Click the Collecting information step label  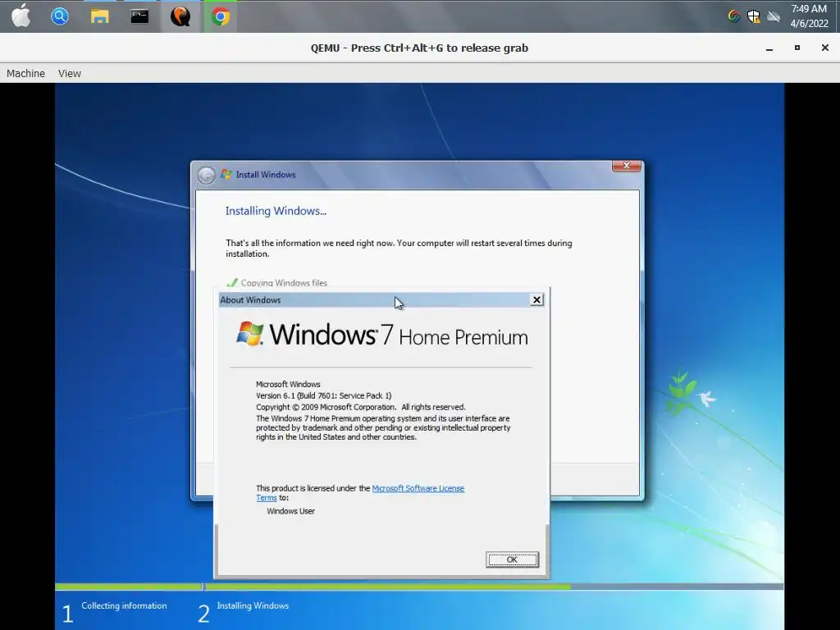(124, 605)
